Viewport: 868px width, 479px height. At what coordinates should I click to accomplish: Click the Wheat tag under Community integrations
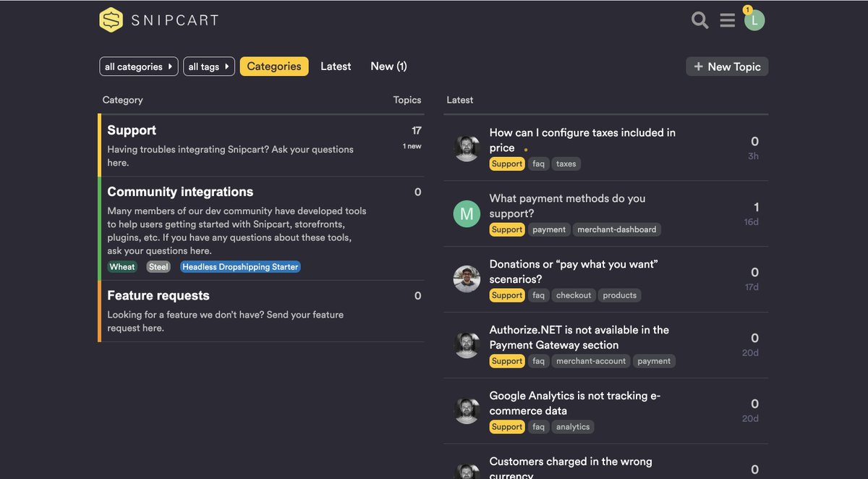pyautogui.click(x=122, y=266)
